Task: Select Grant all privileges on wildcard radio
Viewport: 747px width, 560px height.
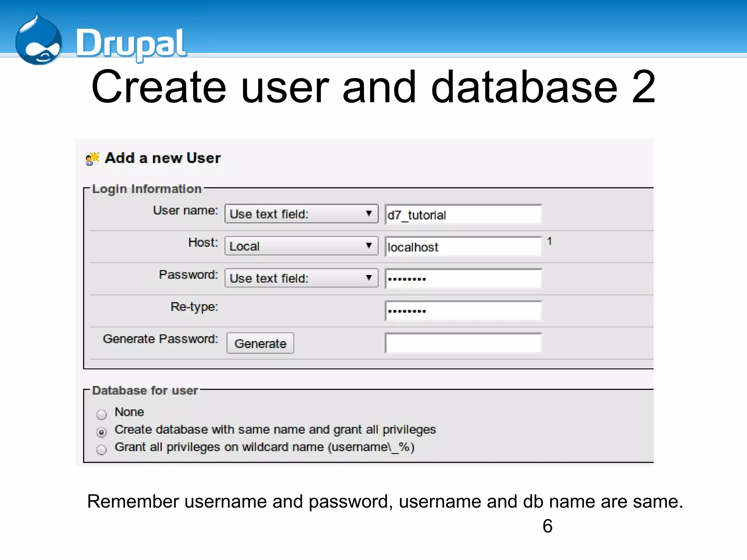Action: coord(101,450)
